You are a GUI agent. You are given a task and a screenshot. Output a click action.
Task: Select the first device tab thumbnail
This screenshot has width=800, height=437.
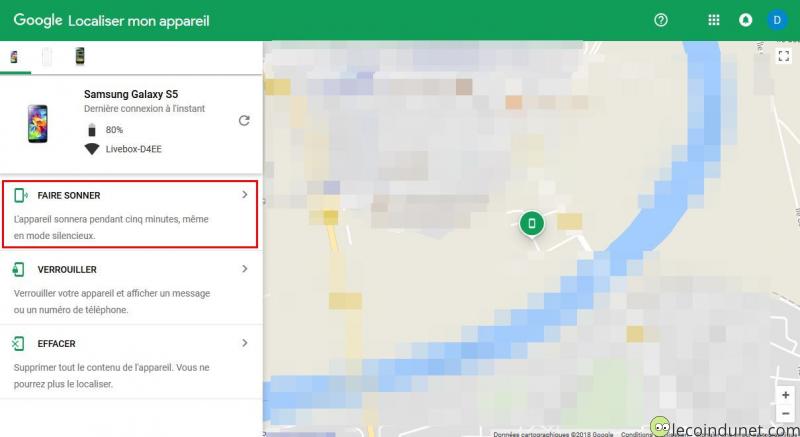(14, 57)
